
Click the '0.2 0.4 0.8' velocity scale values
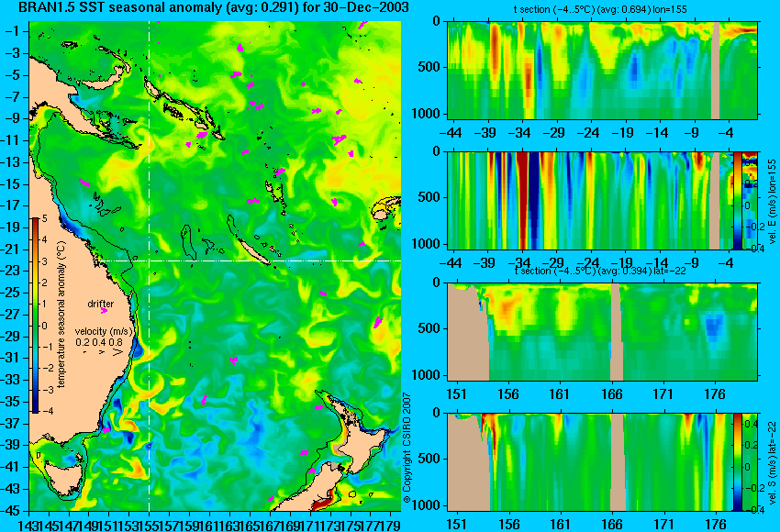pyautogui.click(x=99, y=342)
